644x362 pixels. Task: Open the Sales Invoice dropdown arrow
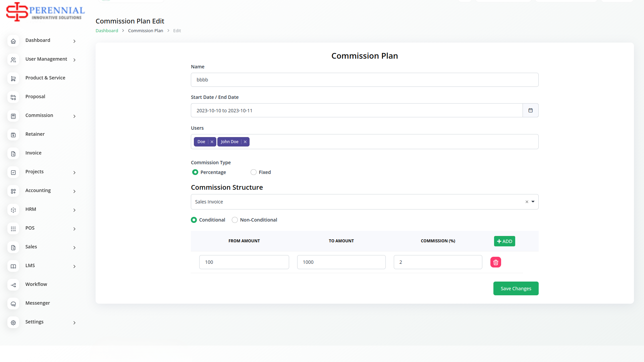[x=533, y=202]
